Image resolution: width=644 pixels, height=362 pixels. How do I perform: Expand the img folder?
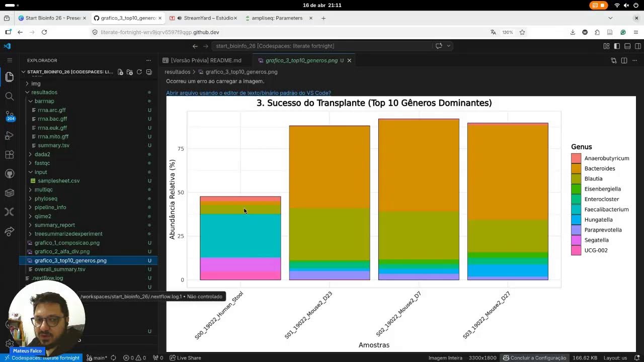36,83
